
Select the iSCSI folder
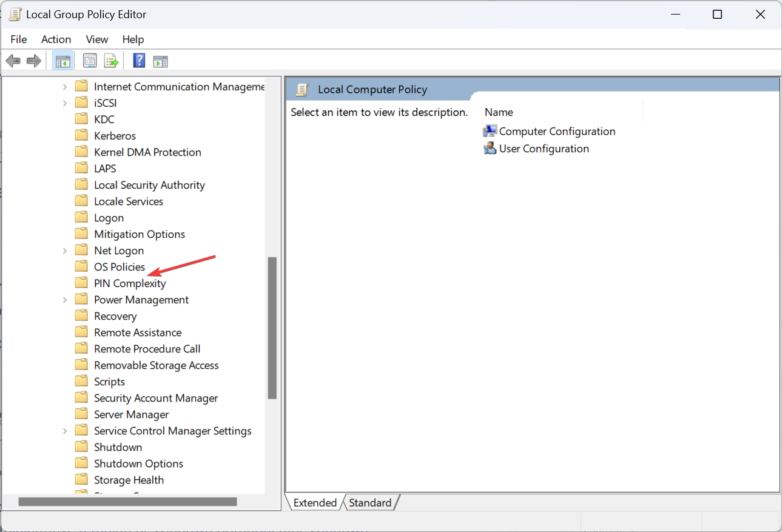(x=105, y=103)
